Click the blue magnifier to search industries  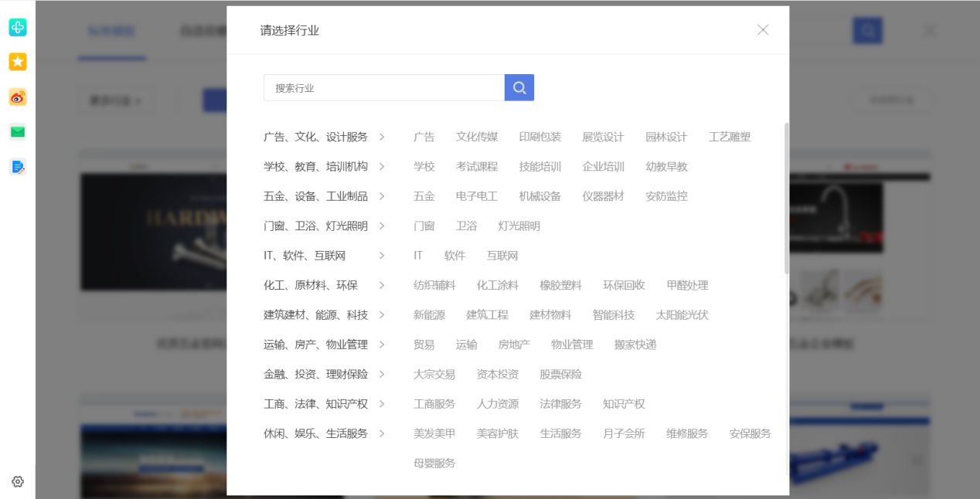tap(519, 87)
